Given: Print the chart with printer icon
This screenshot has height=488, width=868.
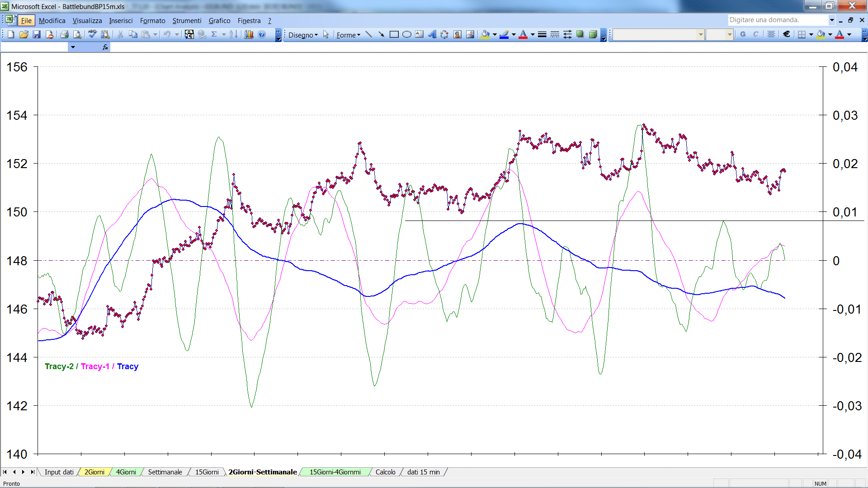Looking at the screenshot, I should [x=64, y=34].
